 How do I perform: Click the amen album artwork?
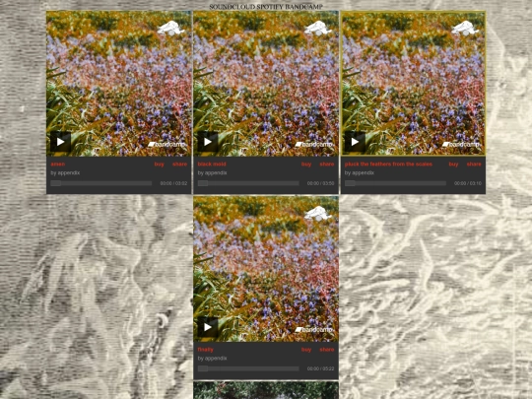(x=119, y=84)
